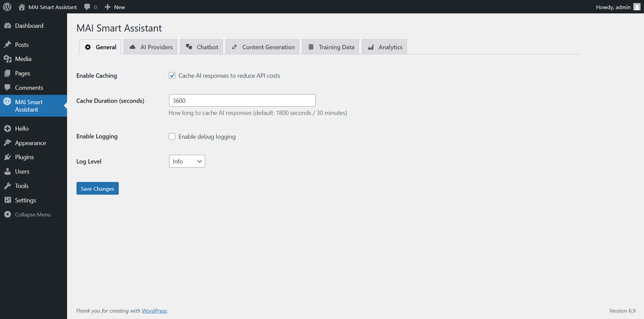
Task: Click the MAI Smart Assistant globe icon
Action: 7,102
